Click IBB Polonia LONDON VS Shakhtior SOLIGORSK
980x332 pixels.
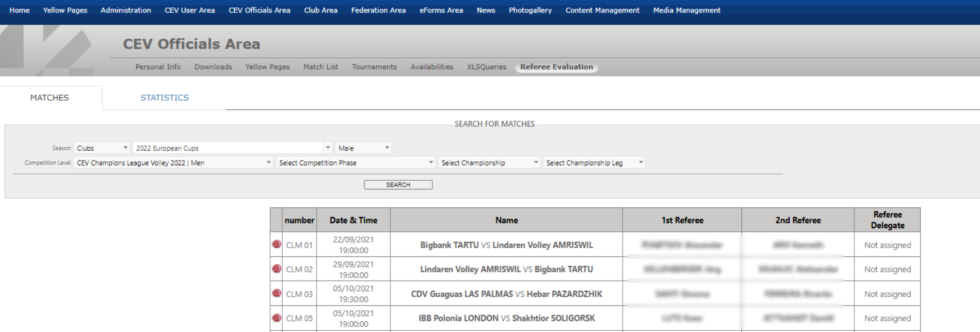506,318
